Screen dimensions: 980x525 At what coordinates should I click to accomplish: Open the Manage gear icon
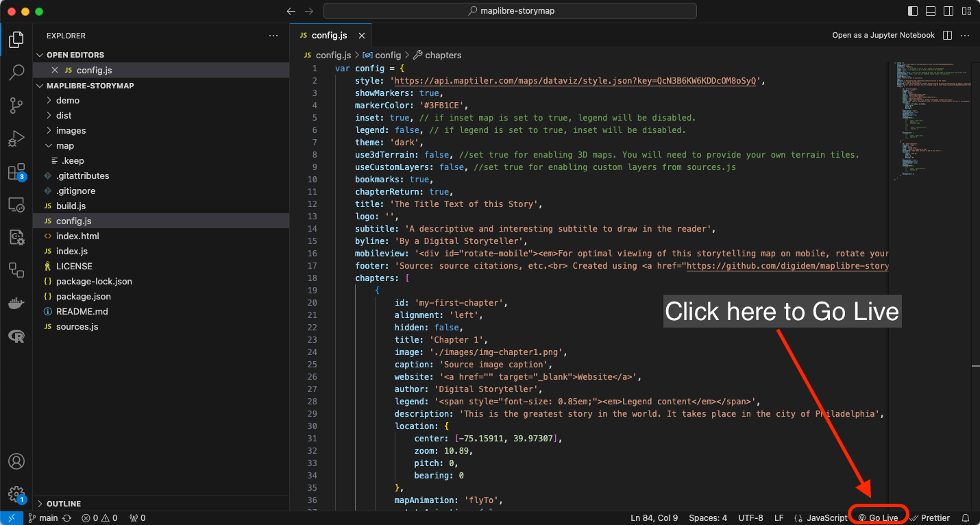(16, 493)
